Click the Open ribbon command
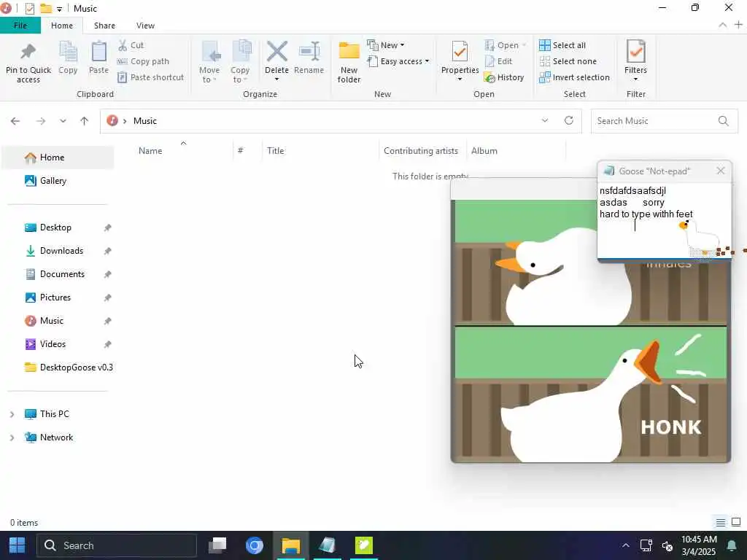The image size is (747, 560). pos(505,45)
